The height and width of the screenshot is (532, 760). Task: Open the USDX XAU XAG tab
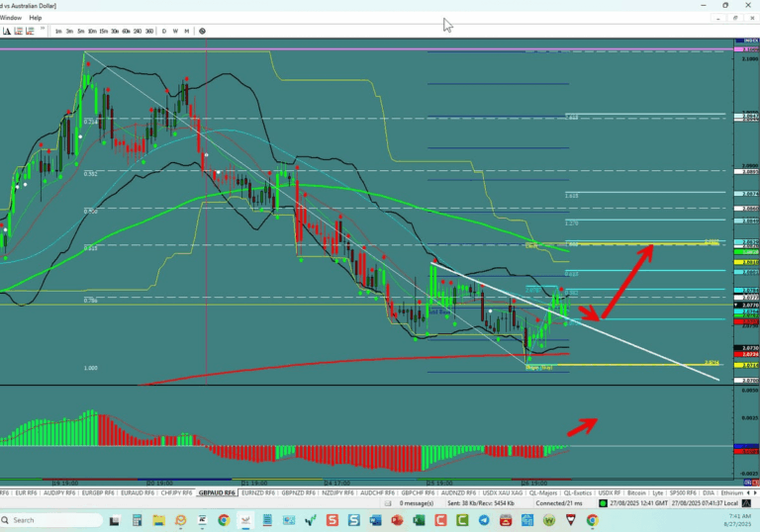pos(503,492)
